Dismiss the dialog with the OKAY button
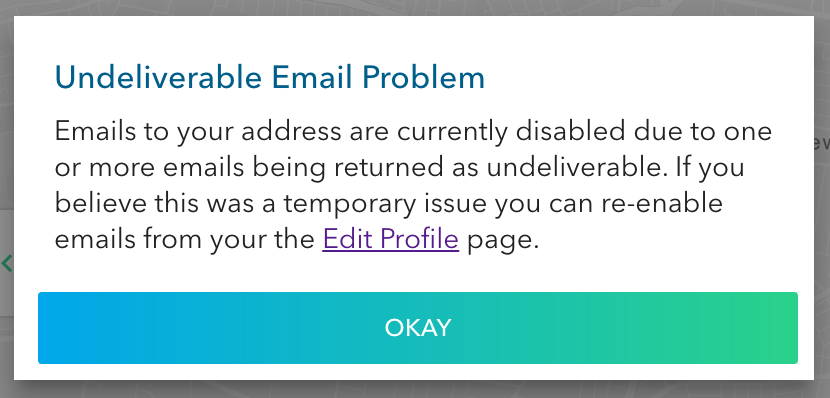 [x=418, y=328]
